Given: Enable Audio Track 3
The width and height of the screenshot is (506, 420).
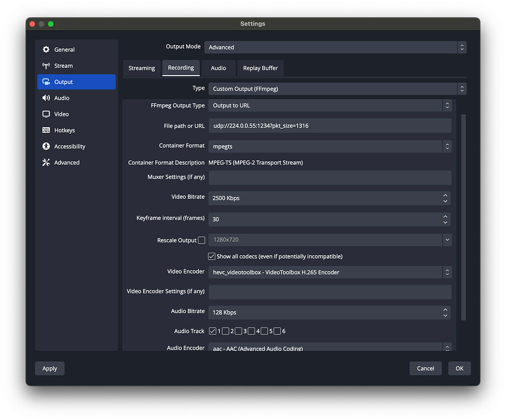Looking at the screenshot, I should click(x=239, y=331).
